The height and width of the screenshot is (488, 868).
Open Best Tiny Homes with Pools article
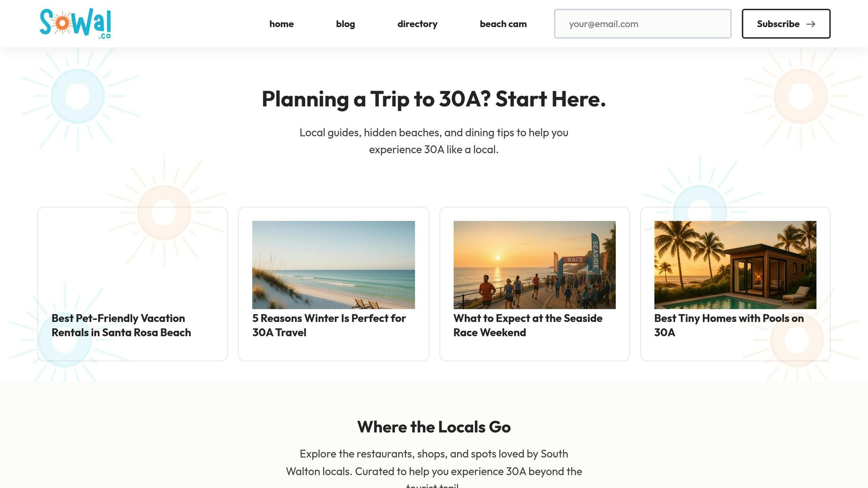[729, 325]
